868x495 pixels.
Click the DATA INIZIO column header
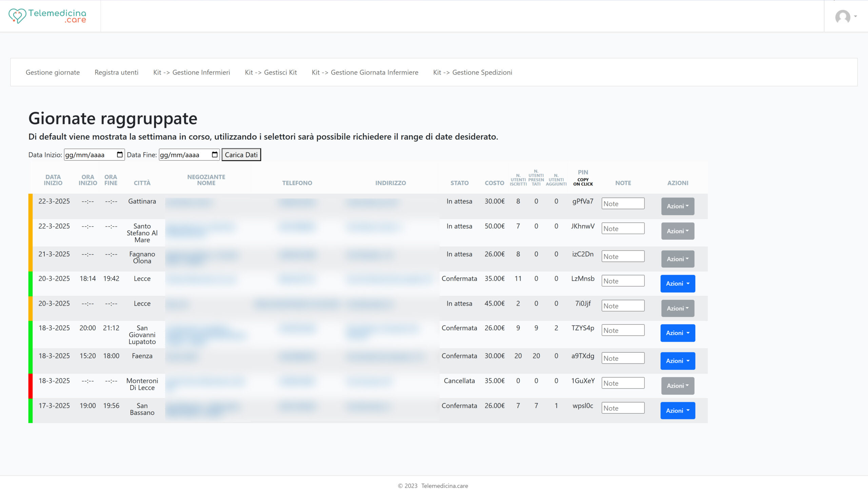click(x=53, y=180)
